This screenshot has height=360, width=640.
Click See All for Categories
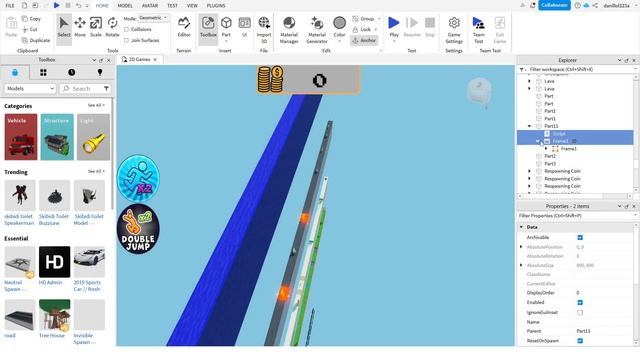point(96,105)
